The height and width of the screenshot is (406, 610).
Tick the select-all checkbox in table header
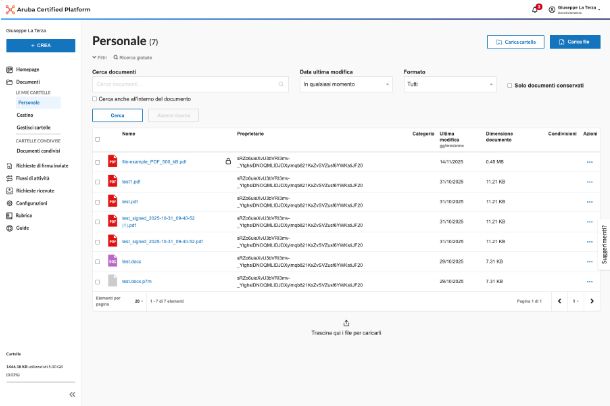point(97,138)
